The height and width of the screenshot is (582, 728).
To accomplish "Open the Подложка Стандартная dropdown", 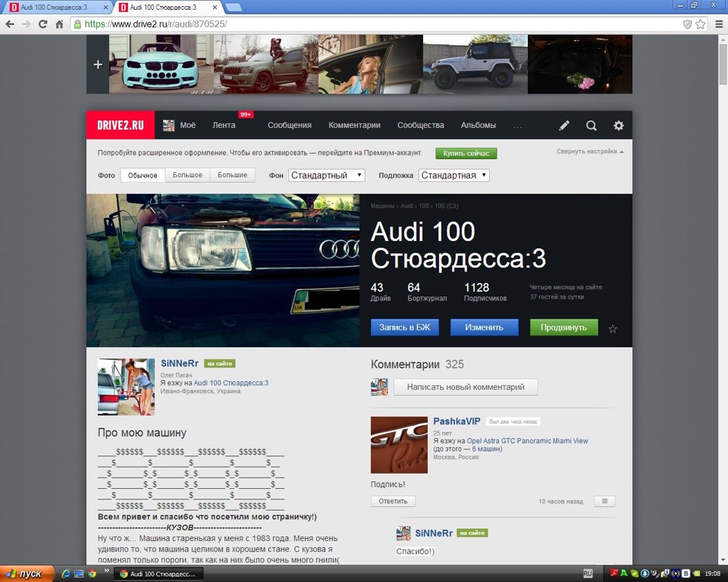I will (454, 176).
